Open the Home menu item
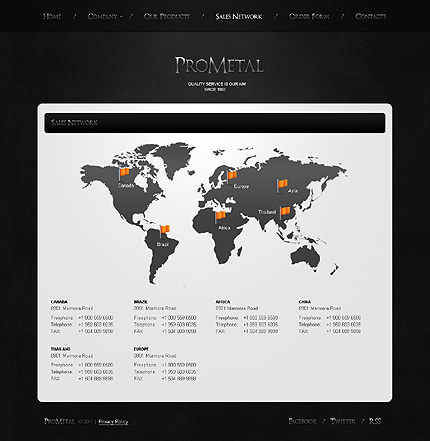430x441 pixels. point(52,16)
